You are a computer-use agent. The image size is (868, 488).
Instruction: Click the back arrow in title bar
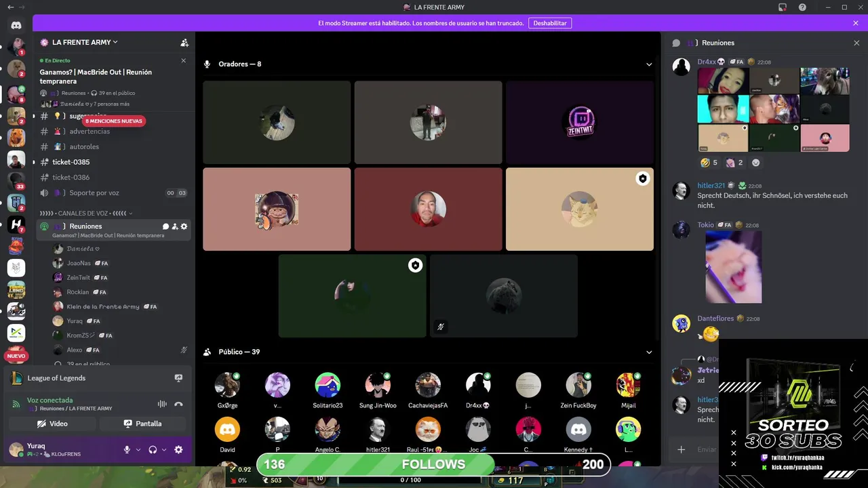point(10,7)
